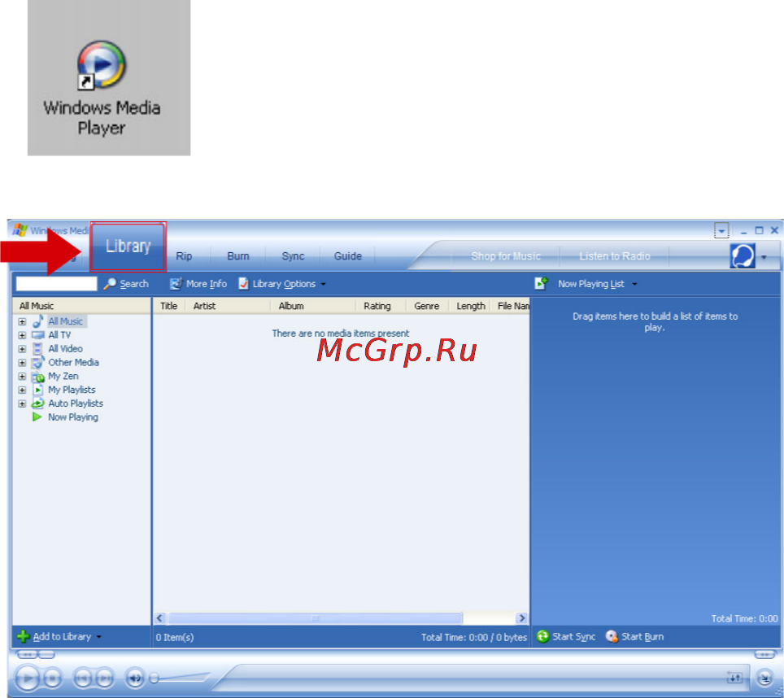Click the horizontal scrollbar right arrow
The height and width of the screenshot is (698, 784).
521,618
